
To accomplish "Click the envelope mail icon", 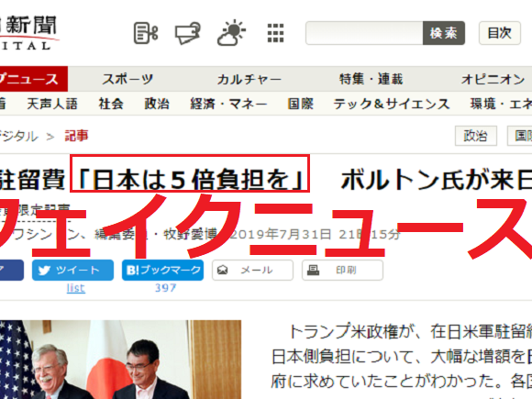I will 222,270.
